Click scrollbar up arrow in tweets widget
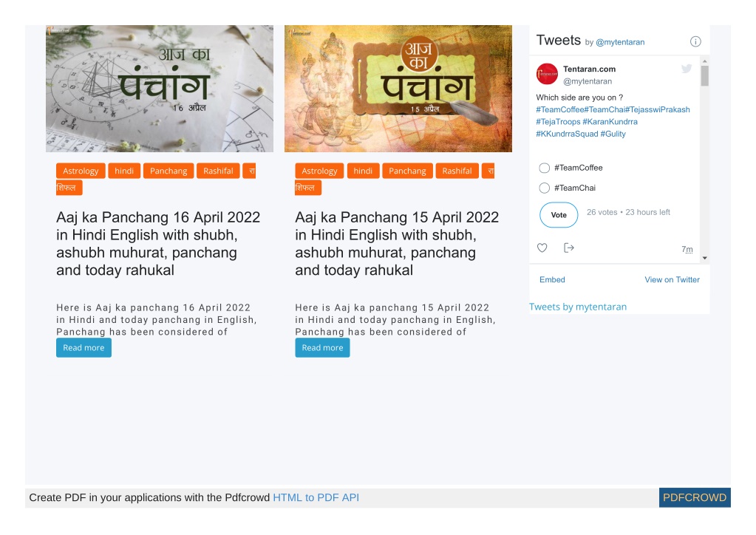This screenshot has height=535, width=756. coord(705,61)
